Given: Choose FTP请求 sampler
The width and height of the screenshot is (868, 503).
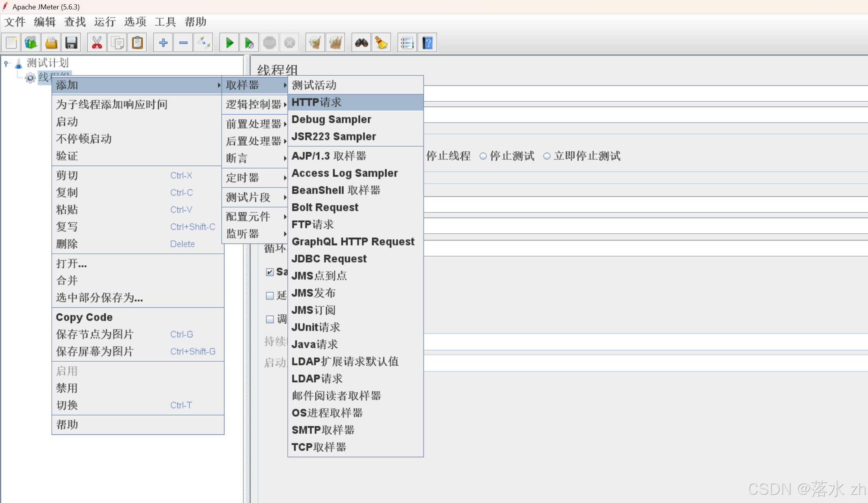Looking at the screenshot, I should tap(356, 224).
